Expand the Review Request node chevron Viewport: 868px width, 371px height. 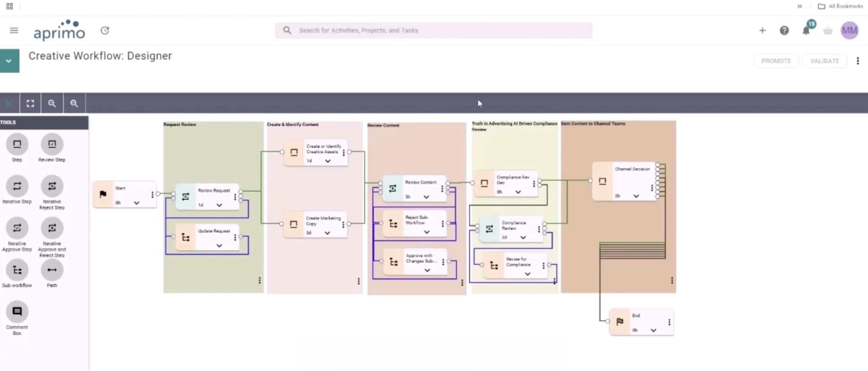tap(219, 205)
